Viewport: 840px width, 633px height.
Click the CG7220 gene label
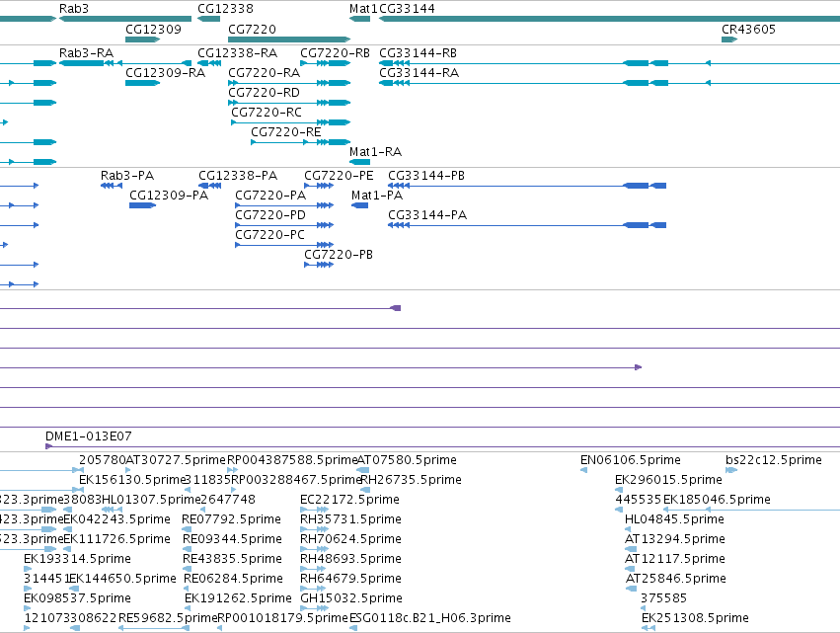252,29
